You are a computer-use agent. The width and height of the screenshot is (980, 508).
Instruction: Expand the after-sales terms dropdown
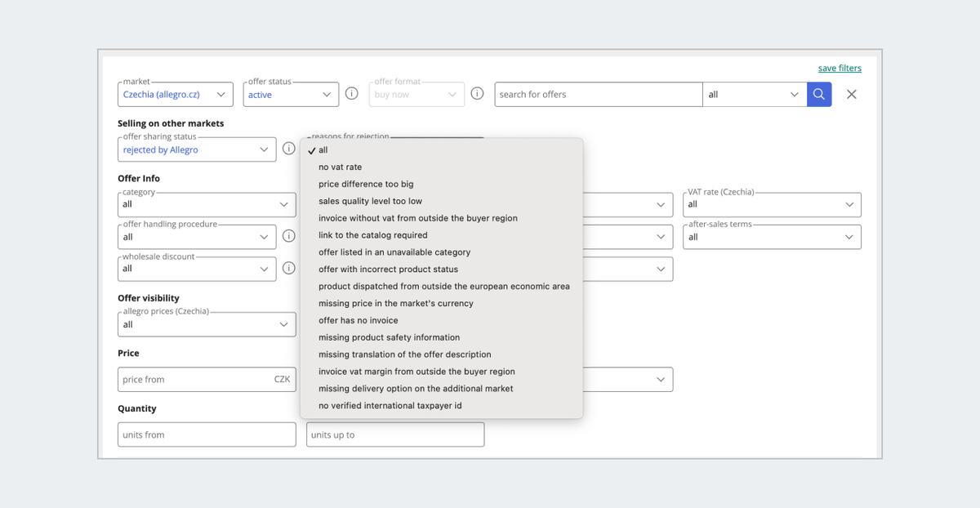[772, 237]
